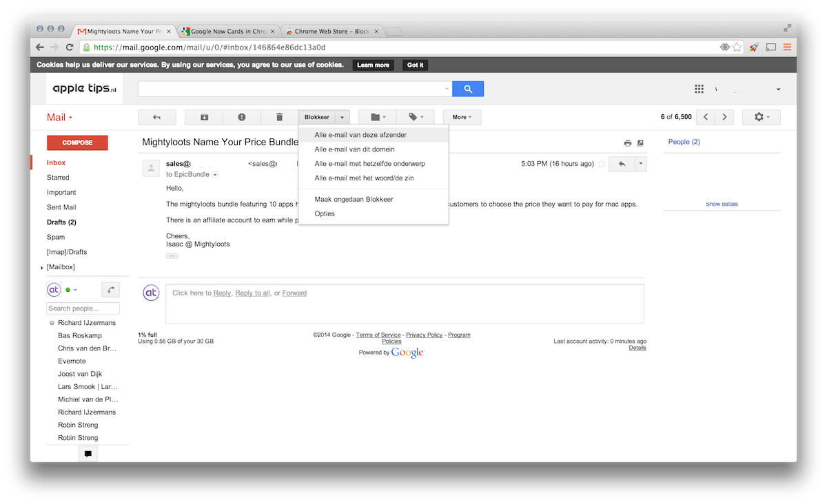Open Drafts (2) folder

tap(61, 222)
